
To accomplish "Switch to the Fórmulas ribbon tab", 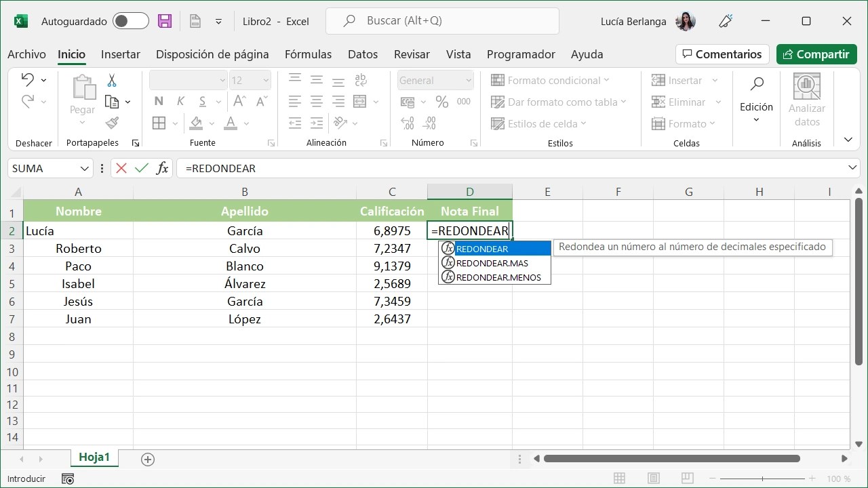I will point(308,54).
